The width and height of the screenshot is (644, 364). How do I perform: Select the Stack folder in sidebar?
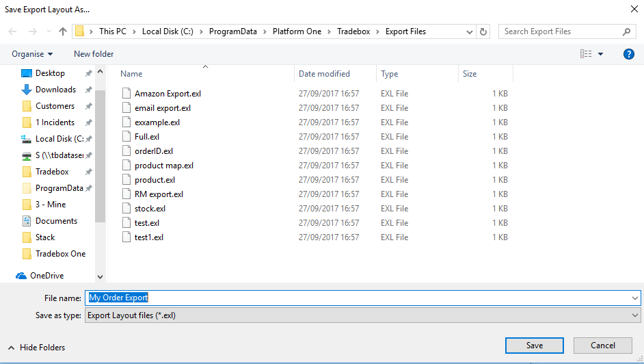[x=44, y=237]
